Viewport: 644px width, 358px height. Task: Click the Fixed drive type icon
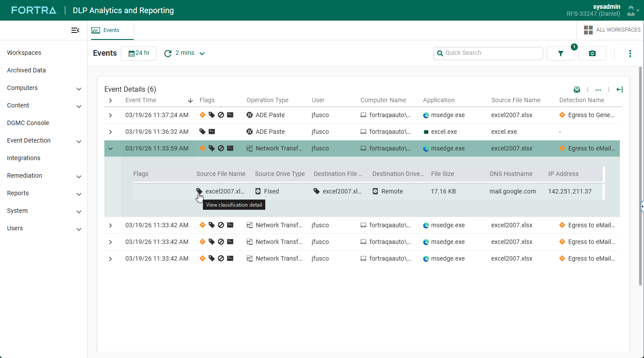[258, 191]
